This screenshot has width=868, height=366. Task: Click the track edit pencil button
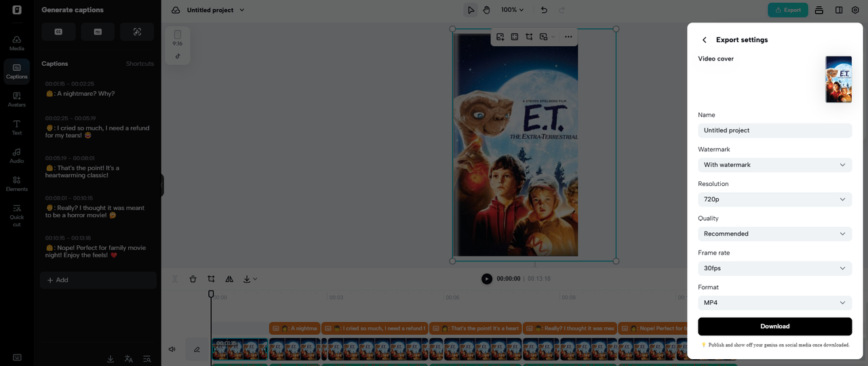(197, 349)
